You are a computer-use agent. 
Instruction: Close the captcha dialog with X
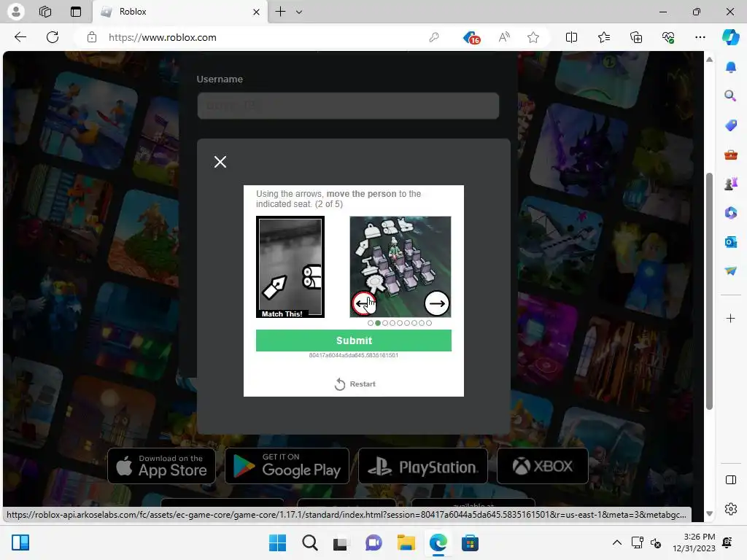pyautogui.click(x=220, y=162)
